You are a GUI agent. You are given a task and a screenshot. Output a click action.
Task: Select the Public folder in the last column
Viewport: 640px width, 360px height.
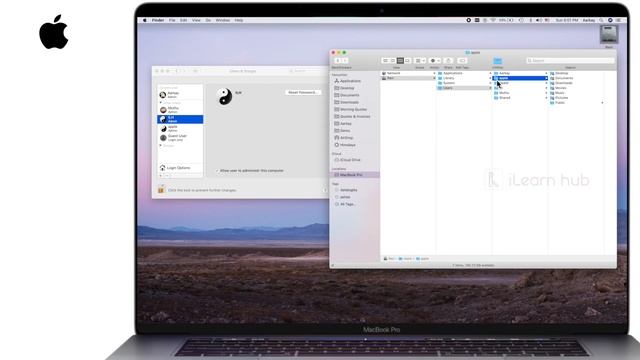coord(576,102)
